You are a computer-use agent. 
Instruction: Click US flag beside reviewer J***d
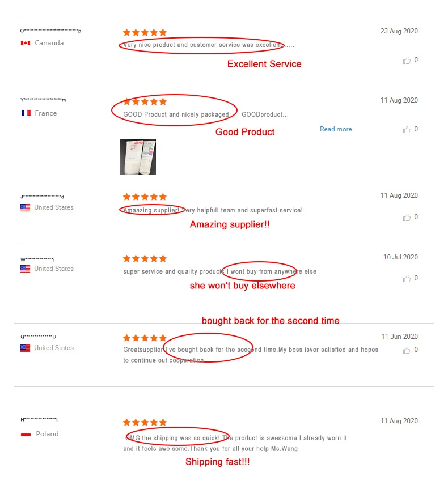(26, 207)
